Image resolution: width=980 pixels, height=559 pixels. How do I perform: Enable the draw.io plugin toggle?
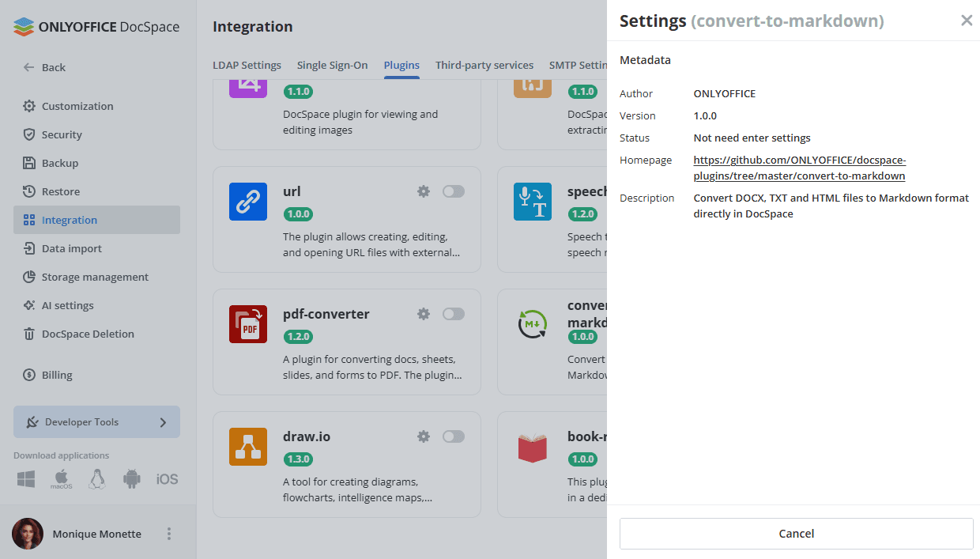(x=454, y=436)
